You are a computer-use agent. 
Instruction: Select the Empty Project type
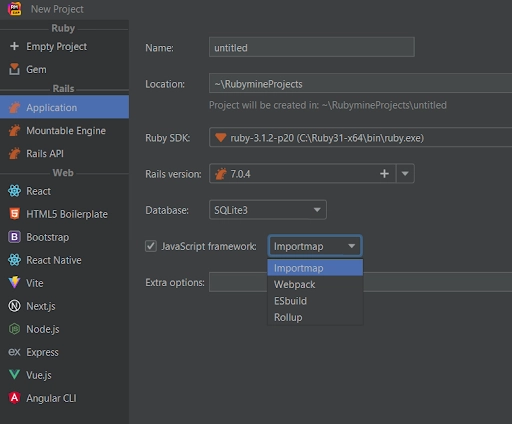click(x=64, y=46)
